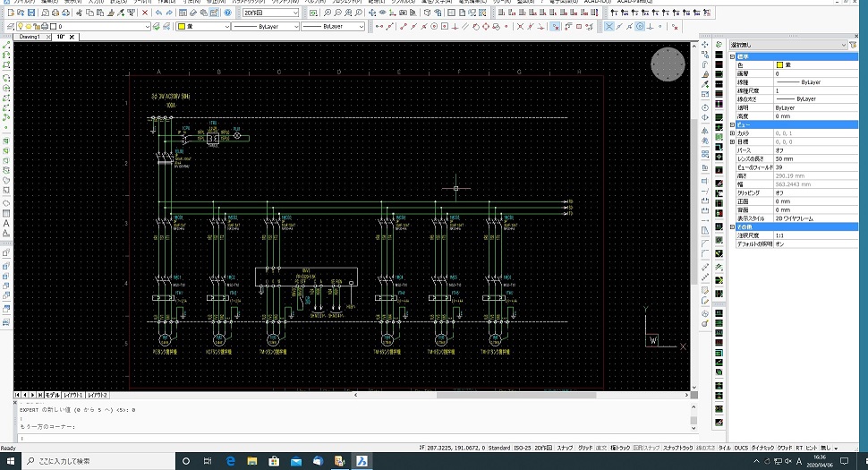Click in the command line input field
868x470 pixels.
(x=354, y=438)
